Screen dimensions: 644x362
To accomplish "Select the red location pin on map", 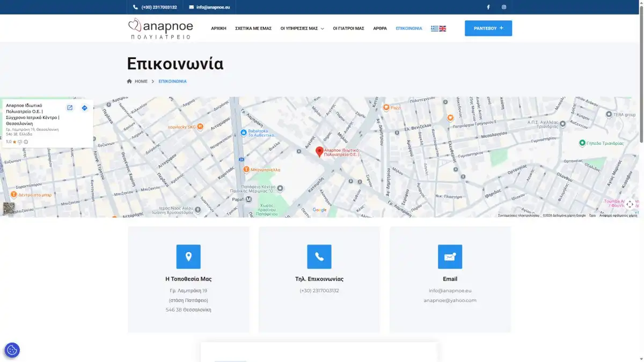I will (319, 152).
